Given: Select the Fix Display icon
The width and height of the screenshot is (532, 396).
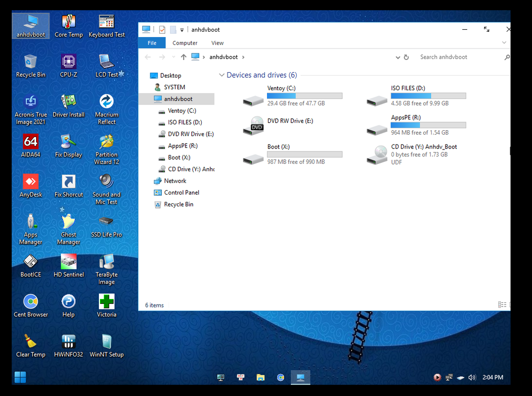Looking at the screenshot, I should click(69, 146).
